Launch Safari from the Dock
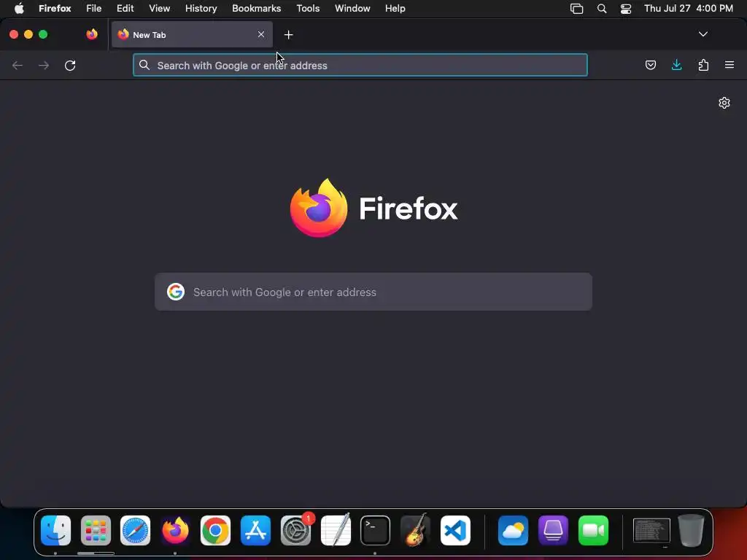Image resolution: width=747 pixels, height=560 pixels. click(x=135, y=531)
